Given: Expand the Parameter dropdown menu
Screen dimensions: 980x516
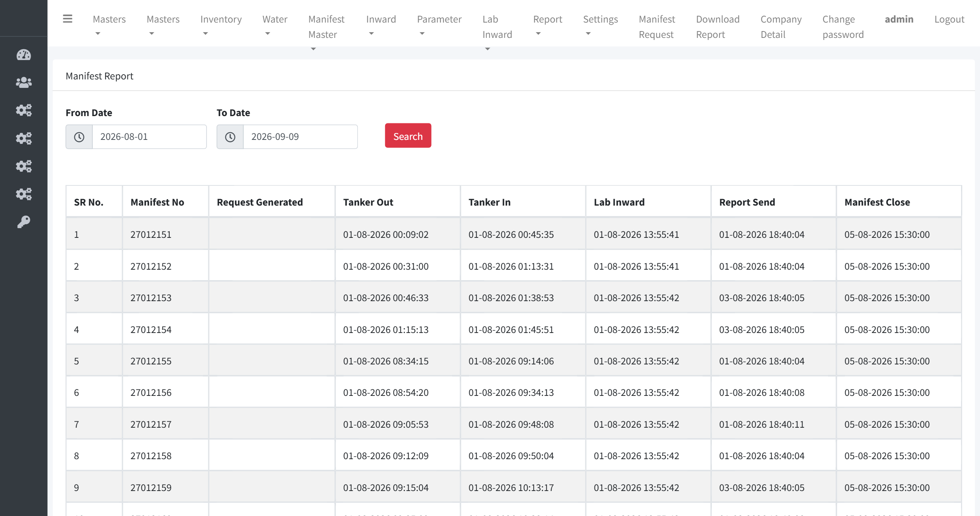Looking at the screenshot, I should coord(439,26).
